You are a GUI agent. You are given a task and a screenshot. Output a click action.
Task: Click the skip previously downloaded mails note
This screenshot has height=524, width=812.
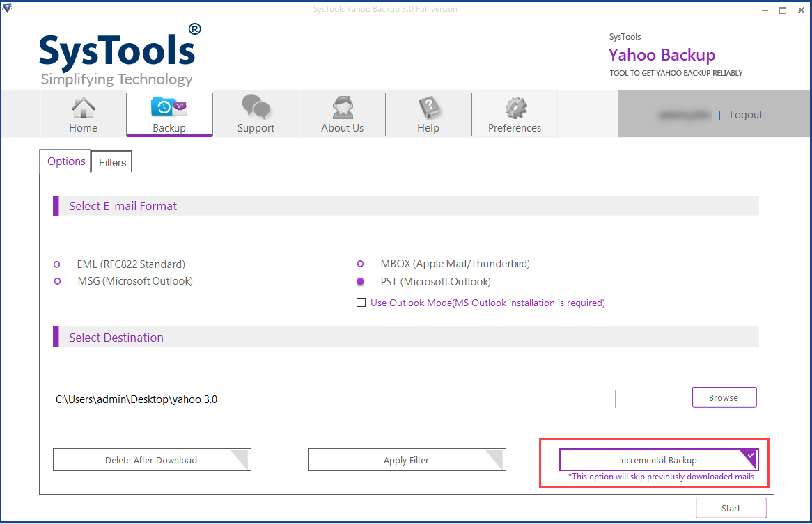[661, 477]
